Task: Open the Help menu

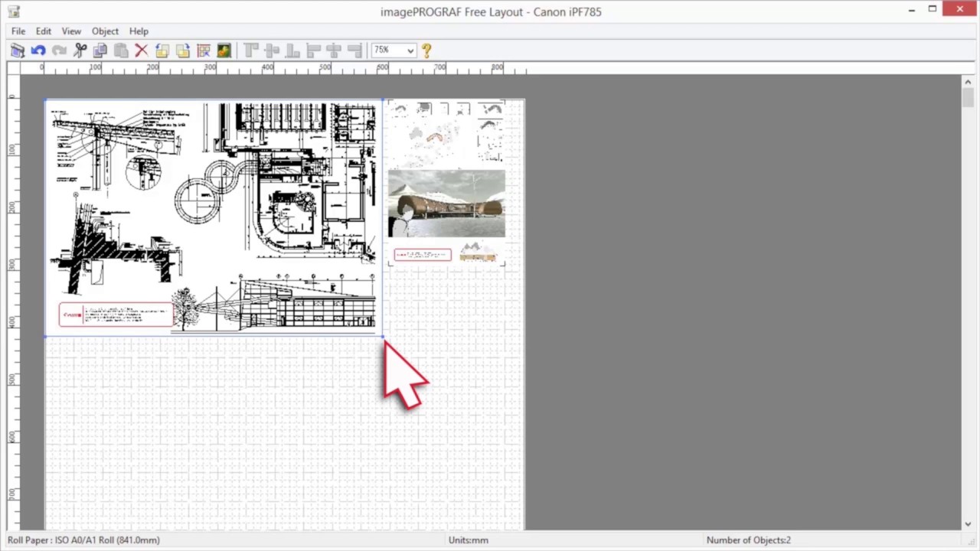Action: coord(139,31)
